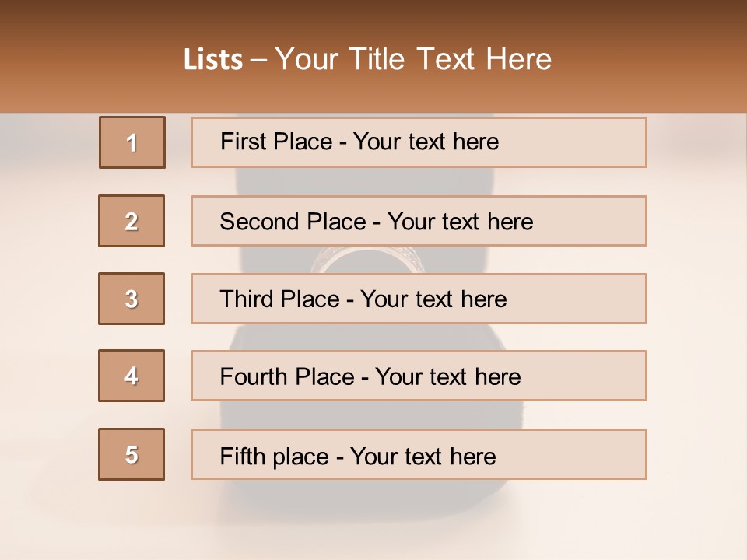Click the number 3 square
Viewport: 747px width, 560px height.
[132, 299]
